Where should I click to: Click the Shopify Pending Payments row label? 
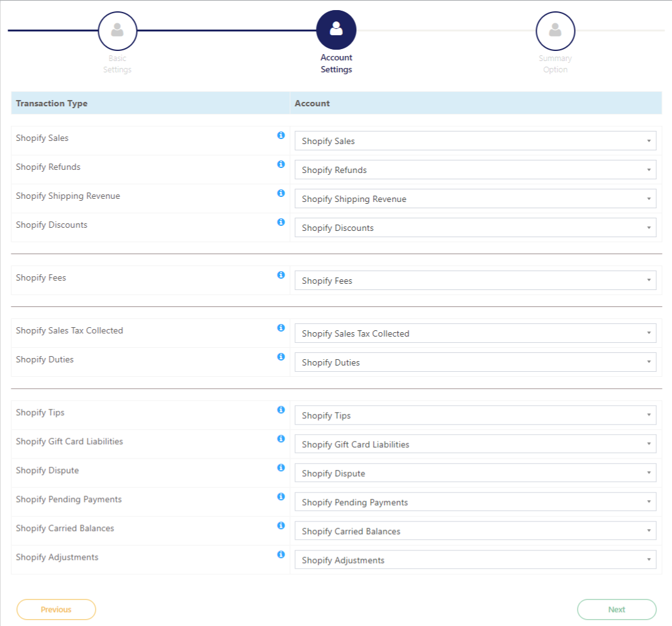click(x=69, y=499)
